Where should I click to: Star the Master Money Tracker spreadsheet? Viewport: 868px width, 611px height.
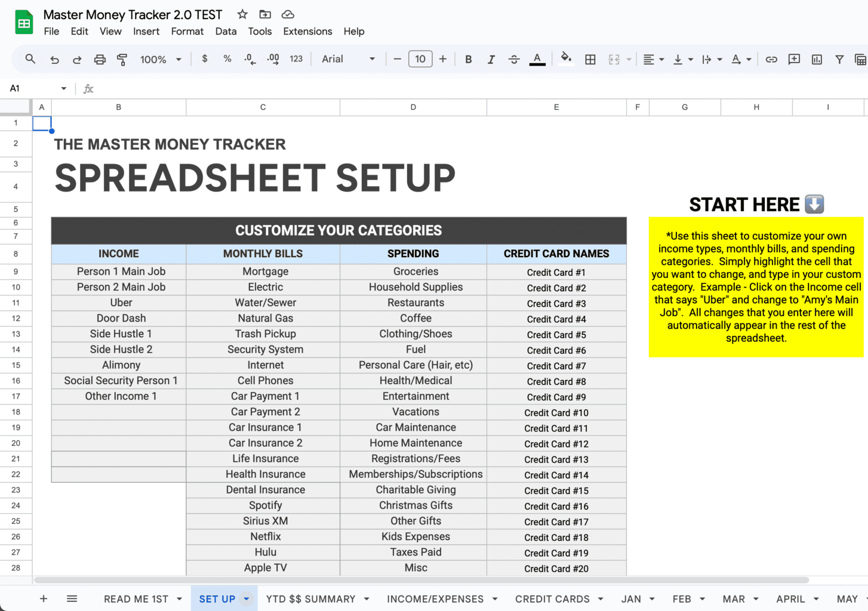click(x=242, y=14)
